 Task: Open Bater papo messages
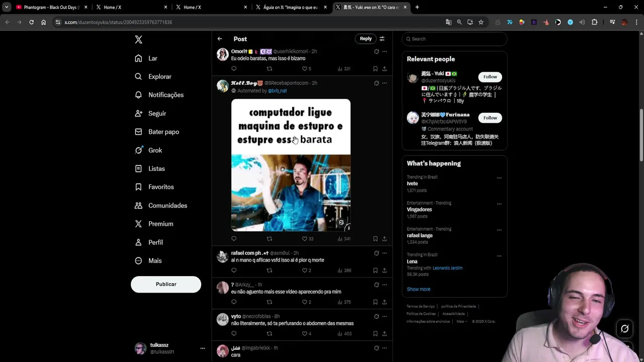(156, 132)
